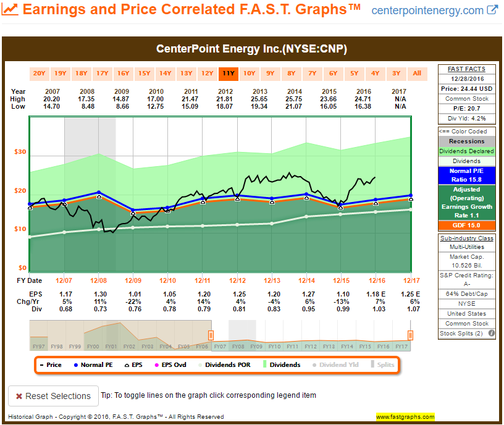Click the left range slider handle at FY06
This screenshot has height=425, width=504.
(x=211, y=335)
